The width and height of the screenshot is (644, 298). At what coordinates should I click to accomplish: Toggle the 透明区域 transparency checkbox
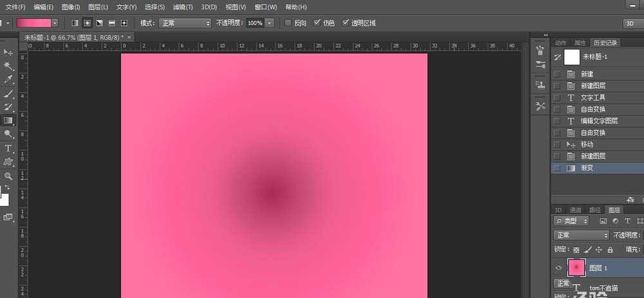click(346, 23)
